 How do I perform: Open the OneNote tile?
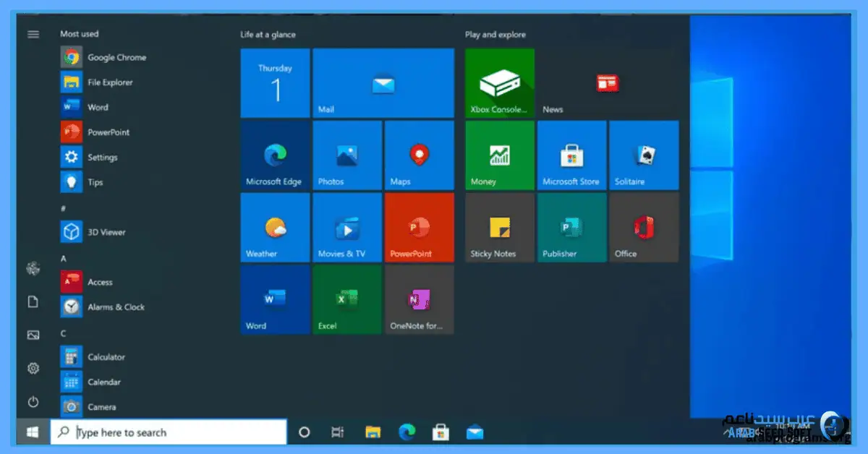pos(420,299)
